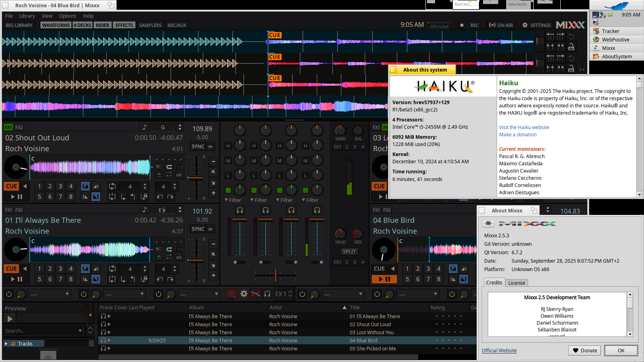Open the Library menu
The width and height of the screenshot is (644, 362).
pos(27,16)
